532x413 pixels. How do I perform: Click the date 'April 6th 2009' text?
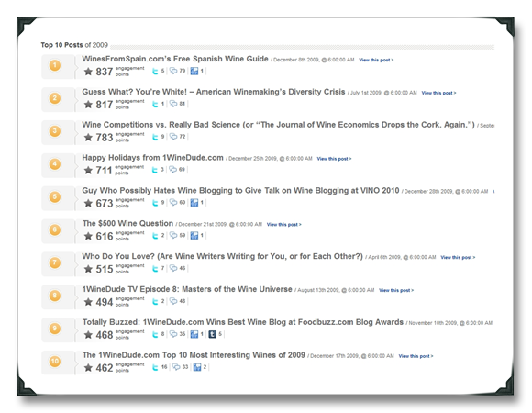click(x=384, y=258)
